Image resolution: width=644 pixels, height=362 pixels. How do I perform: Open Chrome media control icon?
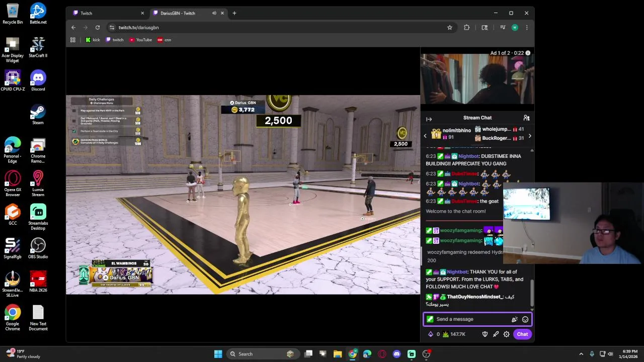pos(502,28)
